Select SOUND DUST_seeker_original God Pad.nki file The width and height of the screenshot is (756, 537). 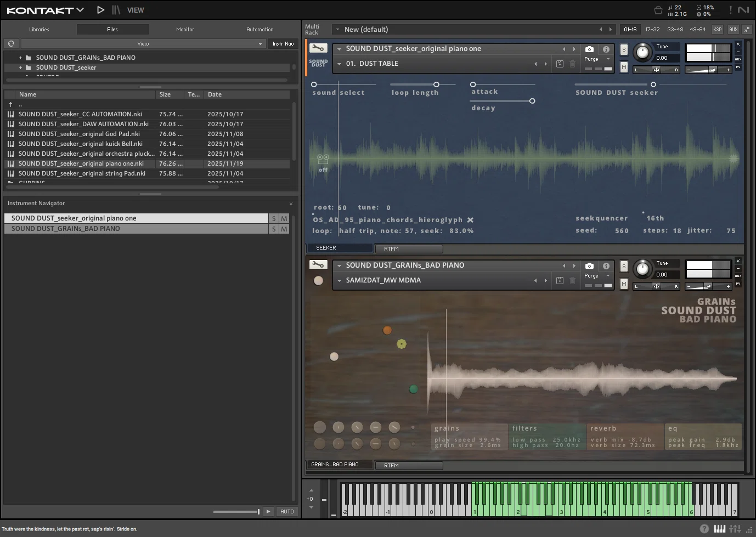click(x=79, y=134)
